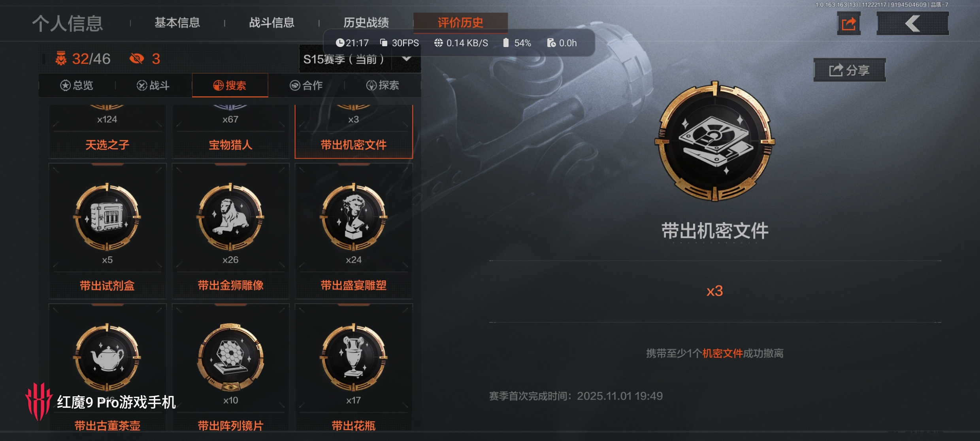Open the dropdown chevron beside season
Screen dimensions: 980x441
[406, 59]
